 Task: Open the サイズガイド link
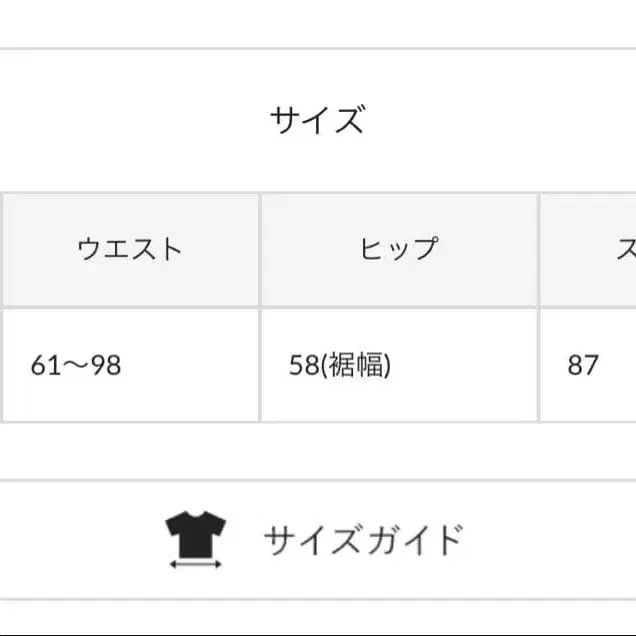(364, 540)
